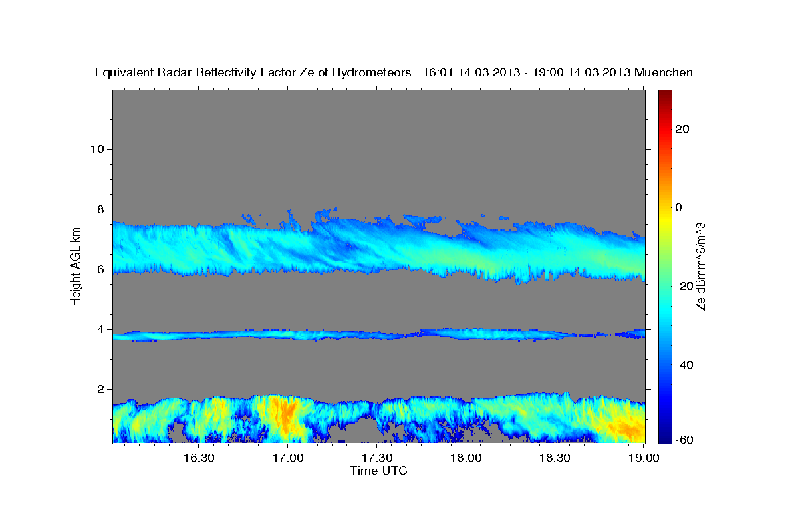Click the 'Time UTC' axis label

(x=378, y=471)
